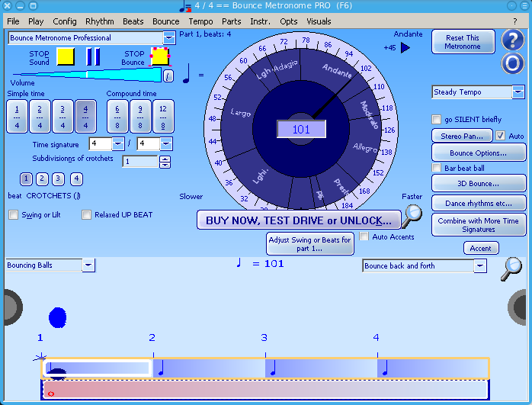
Task: Click magnifier icon near Bounce back dropdown
Action: coord(511,268)
